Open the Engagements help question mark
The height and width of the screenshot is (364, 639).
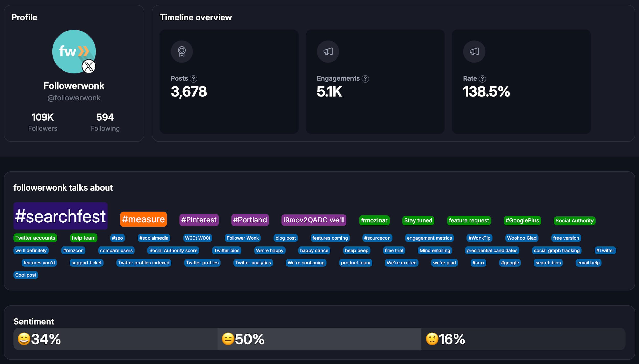click(x=365, y=79)
